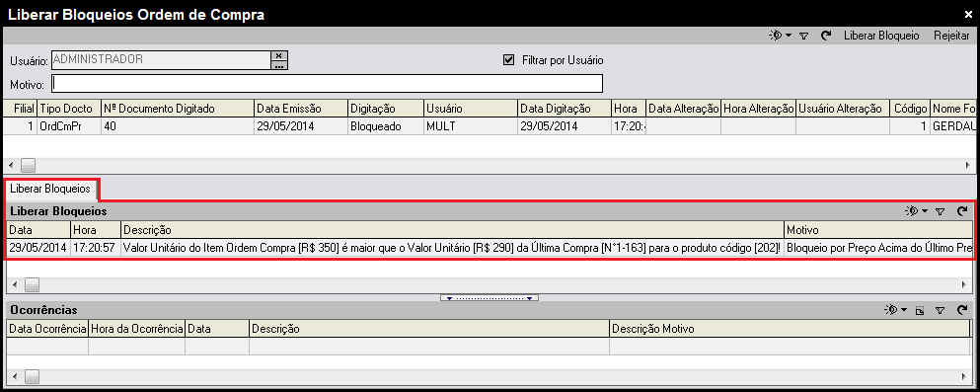The width and height of the screenshot is (980, 392).
Task: Click the Digitação column header
Action: [x=386, y=109]
